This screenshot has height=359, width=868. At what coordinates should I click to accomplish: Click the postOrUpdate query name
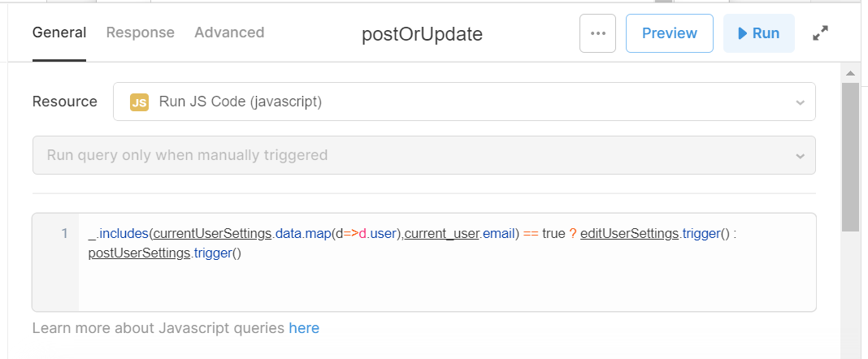pos(422,34)
